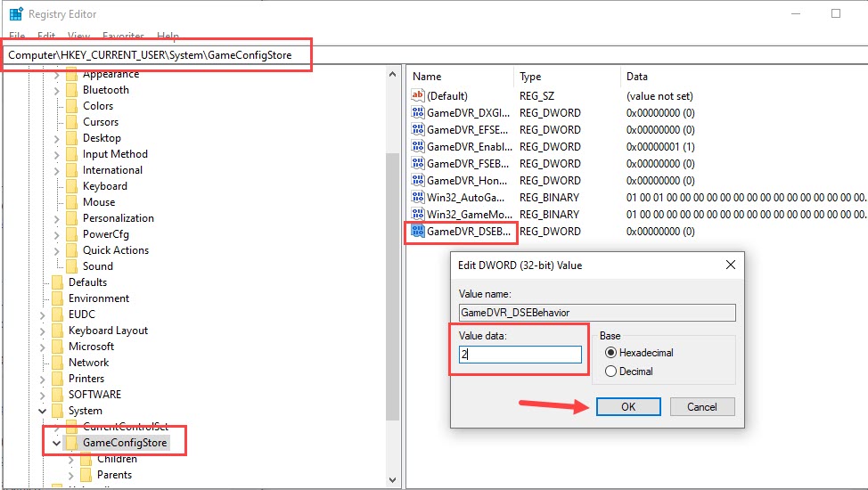The width and height of the screenshot is (868, 490).
Task: Select the (Default) string value icon
Action: coord(417,96)
